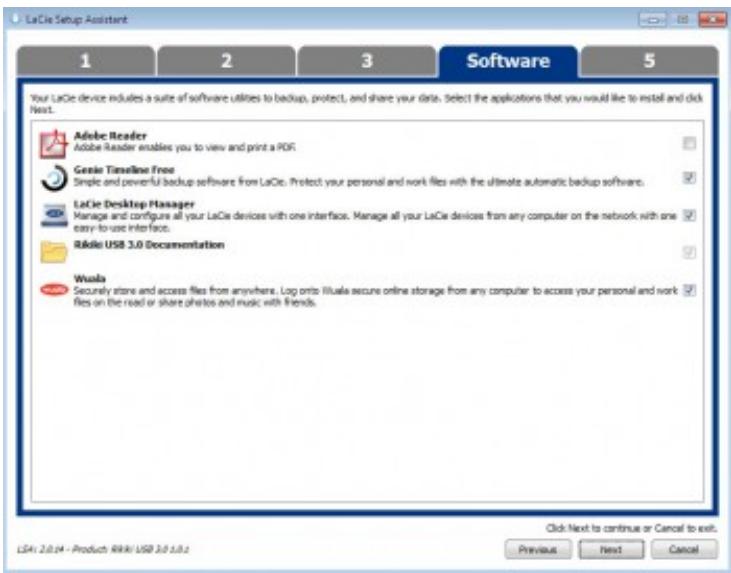The height and width of the screenshot is (573, 731).
Task: Select the Wuala title text
Action: click(90, 279)
